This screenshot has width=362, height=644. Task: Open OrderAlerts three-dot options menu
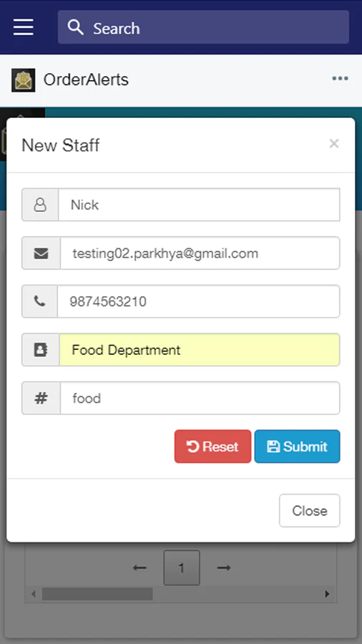341,79
